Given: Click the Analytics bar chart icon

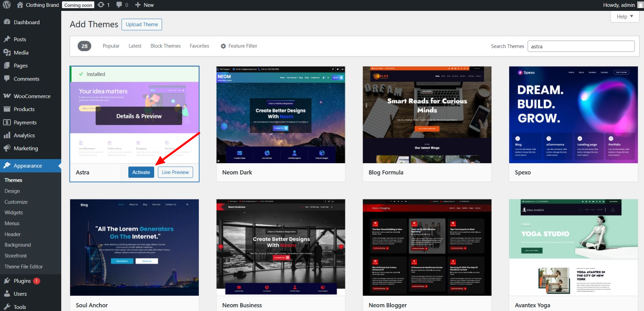Looking at the screenshot, I should click(x=7, y=135).
